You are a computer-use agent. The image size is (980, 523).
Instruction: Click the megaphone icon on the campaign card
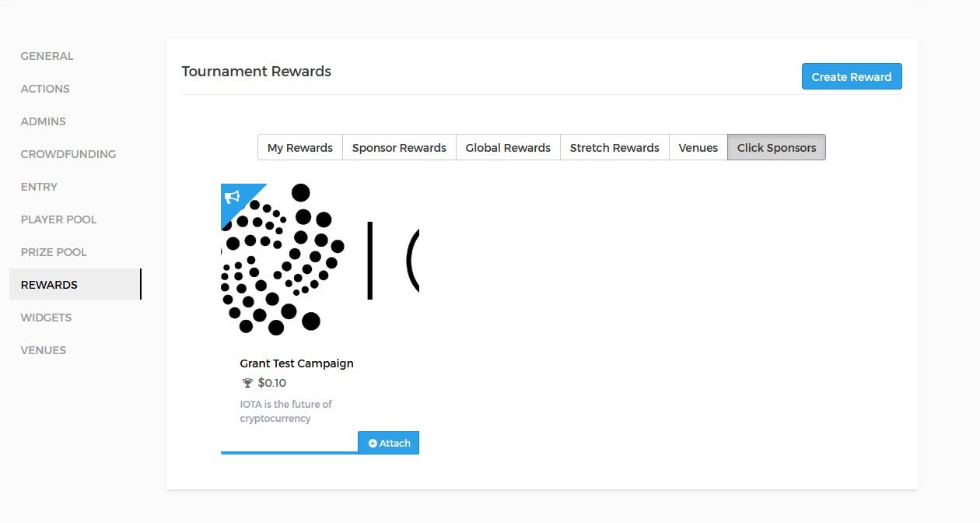click(x=233, y=197)
